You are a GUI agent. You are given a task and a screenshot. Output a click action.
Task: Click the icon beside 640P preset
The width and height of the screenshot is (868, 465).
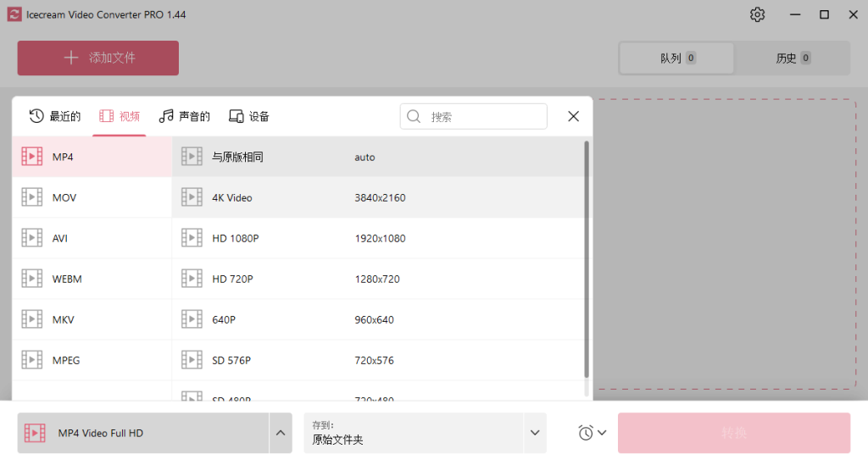[x=192, y=319]
